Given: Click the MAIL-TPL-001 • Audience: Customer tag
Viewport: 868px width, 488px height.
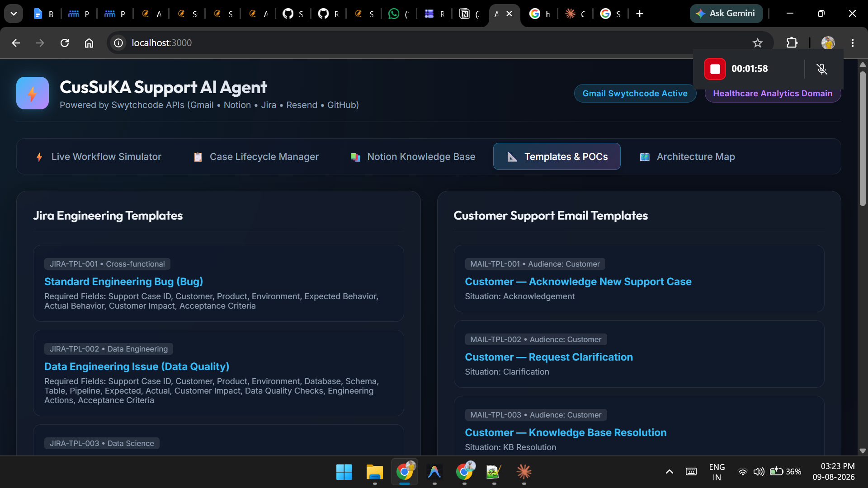Looking at the screenshot, I should (x=535, y=264).
